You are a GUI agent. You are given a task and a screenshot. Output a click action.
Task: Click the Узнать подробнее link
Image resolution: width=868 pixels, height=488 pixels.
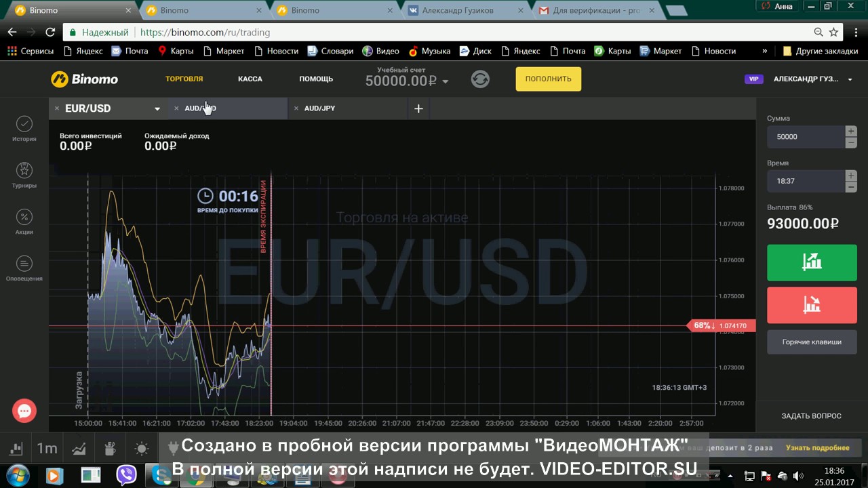[818, 448]
